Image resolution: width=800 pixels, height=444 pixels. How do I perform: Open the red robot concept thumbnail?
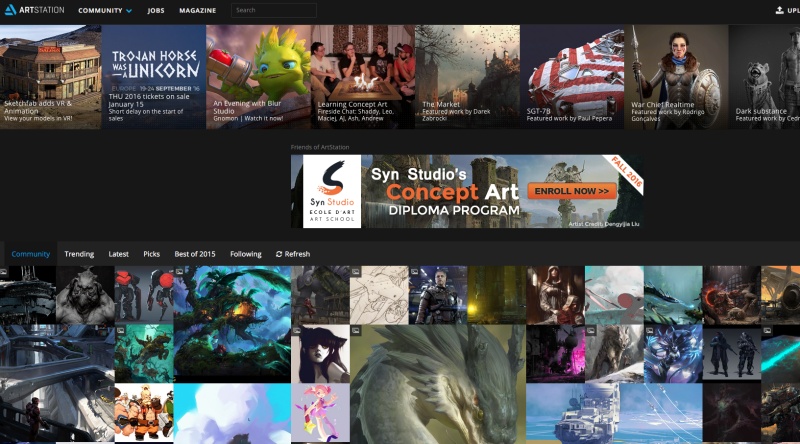point(144,295)
